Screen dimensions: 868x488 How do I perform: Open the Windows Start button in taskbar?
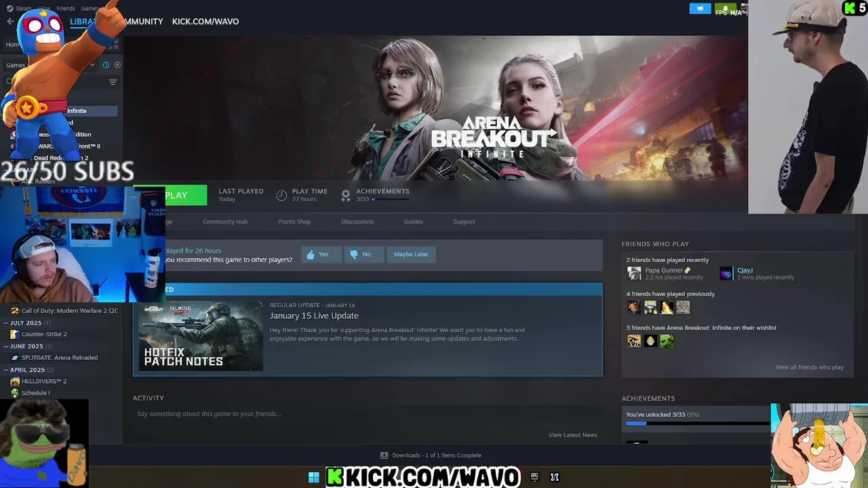click(x=313, y=477)
